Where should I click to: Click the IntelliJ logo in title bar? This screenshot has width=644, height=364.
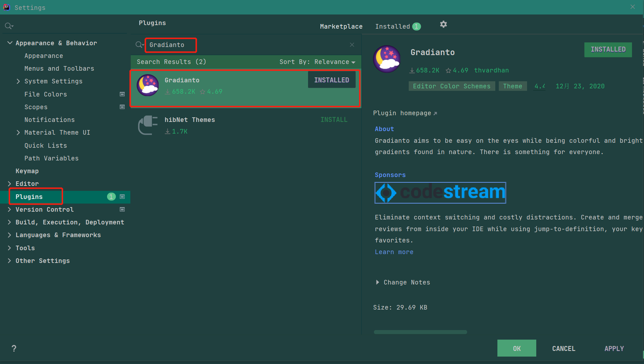[x=6, y=7]
